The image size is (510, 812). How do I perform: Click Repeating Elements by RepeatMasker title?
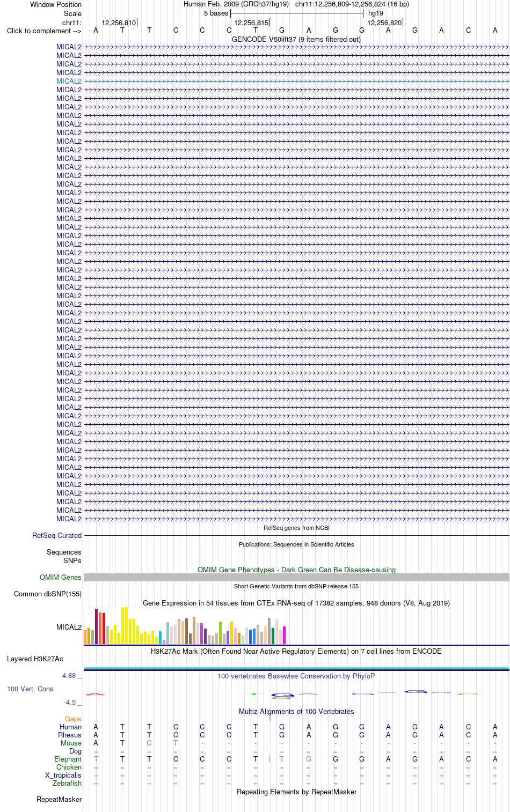(x=296, y=792)
